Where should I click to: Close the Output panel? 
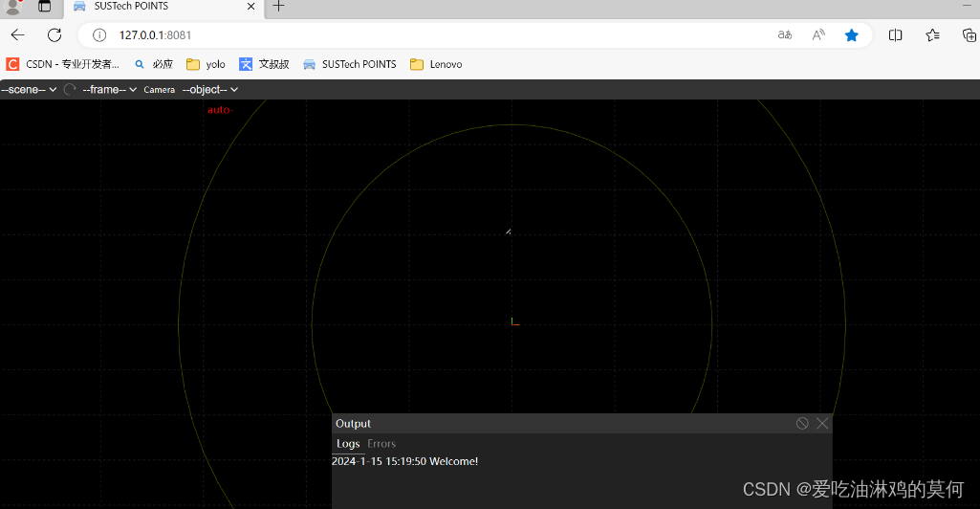[822, 423]
